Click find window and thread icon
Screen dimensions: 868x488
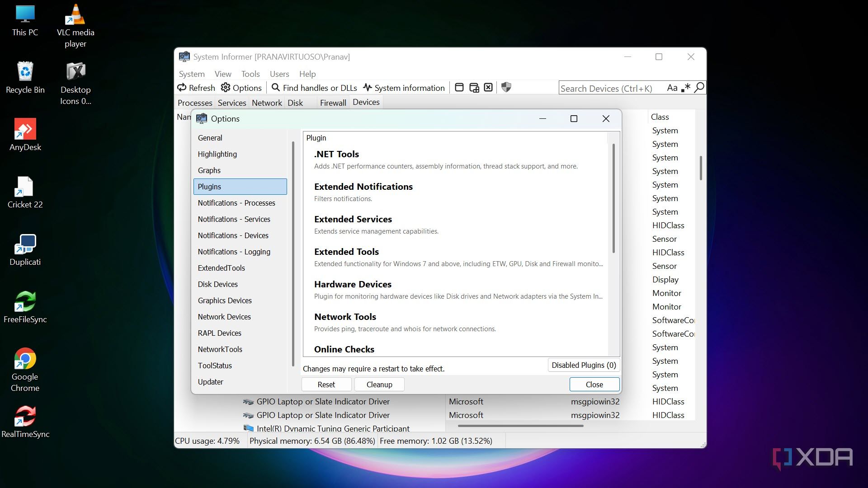click(474, 88)
